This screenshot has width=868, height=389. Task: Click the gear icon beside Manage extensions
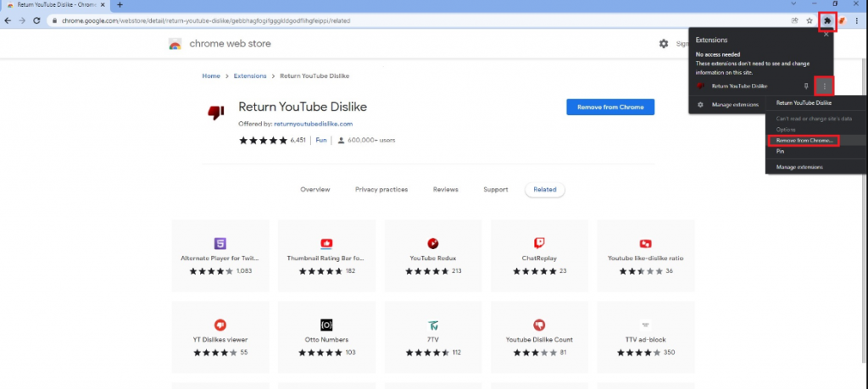(x=700, y=104)
